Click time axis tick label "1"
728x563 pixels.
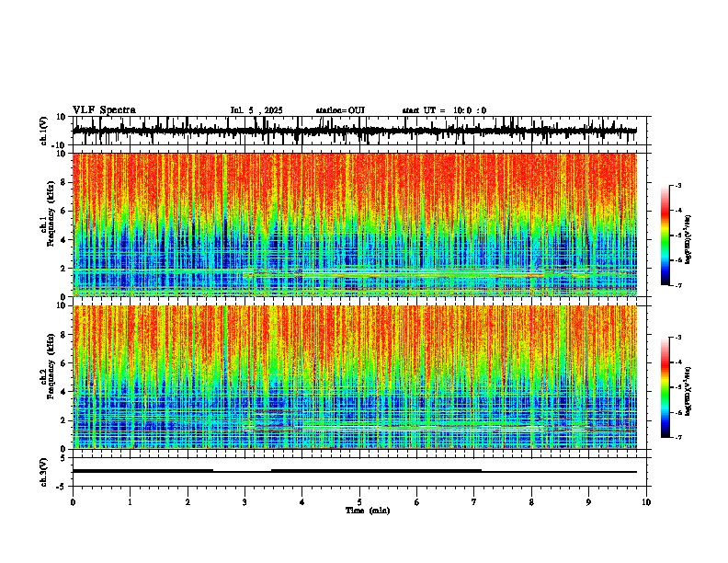(130, 502)
